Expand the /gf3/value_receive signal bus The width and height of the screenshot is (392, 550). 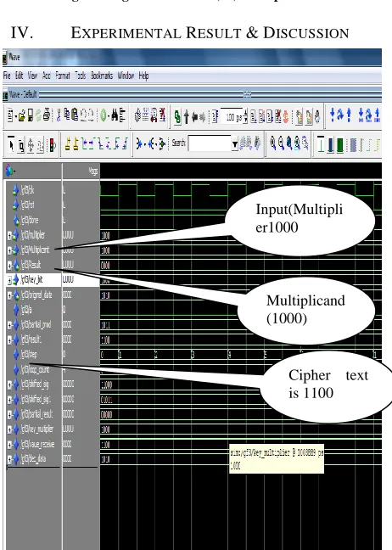click(10, 445)
